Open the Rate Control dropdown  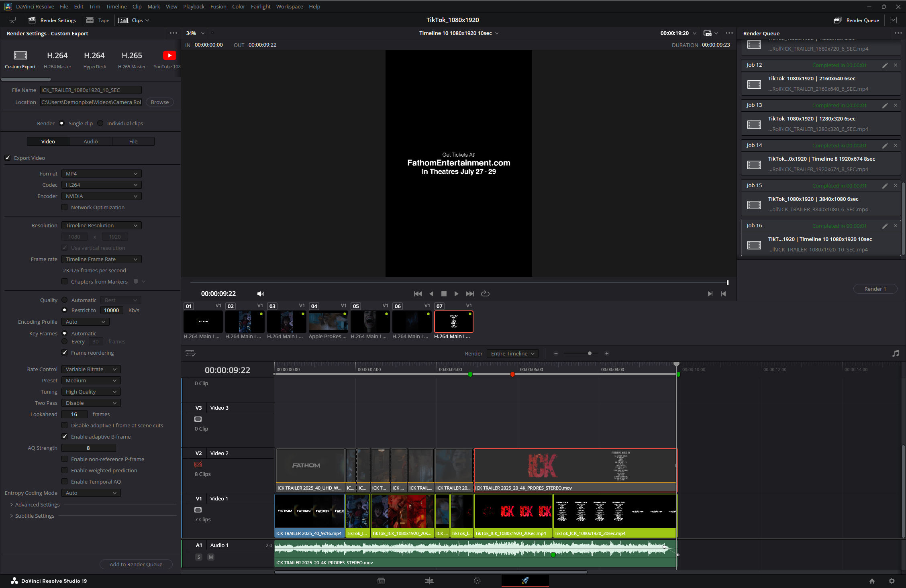[91, 369]
